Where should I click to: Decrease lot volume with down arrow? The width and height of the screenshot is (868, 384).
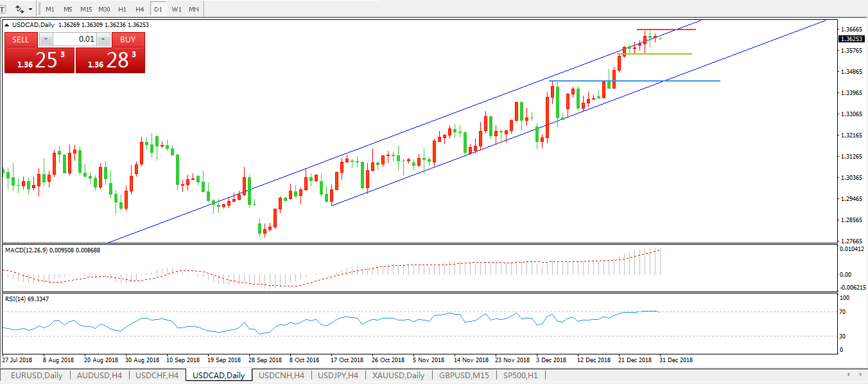tap(46, 39)
